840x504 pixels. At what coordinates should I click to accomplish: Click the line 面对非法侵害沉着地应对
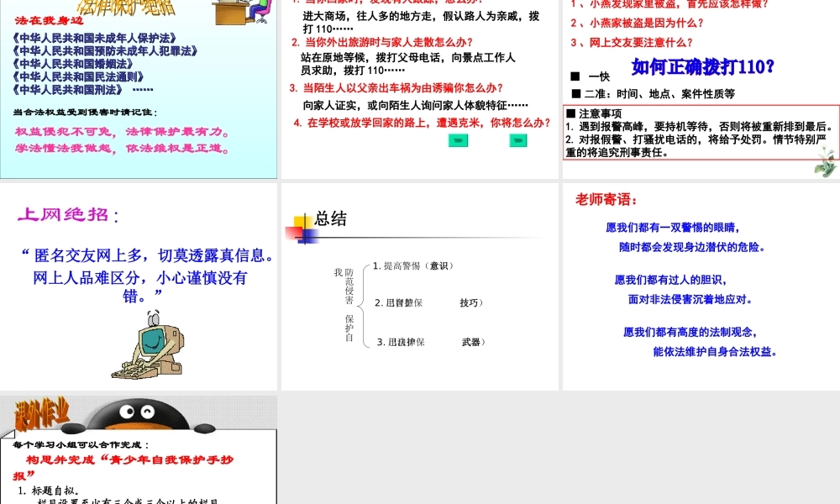click(690, 299)
